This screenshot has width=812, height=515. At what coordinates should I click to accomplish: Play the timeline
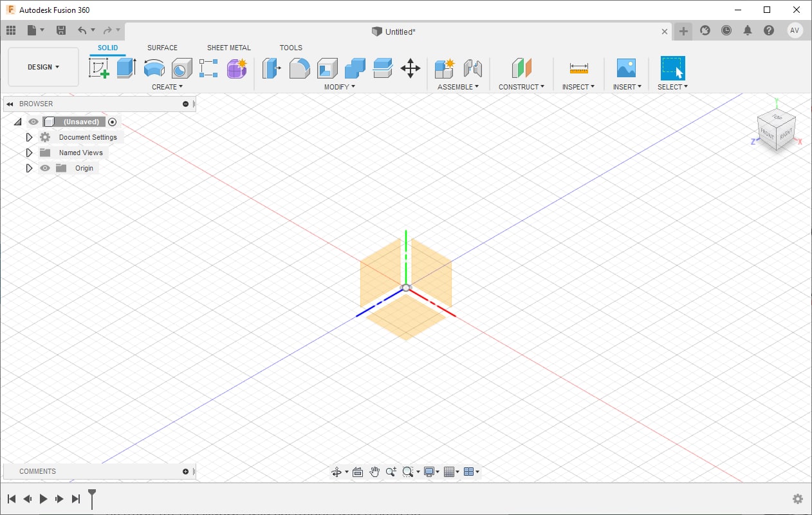(43, 499)
